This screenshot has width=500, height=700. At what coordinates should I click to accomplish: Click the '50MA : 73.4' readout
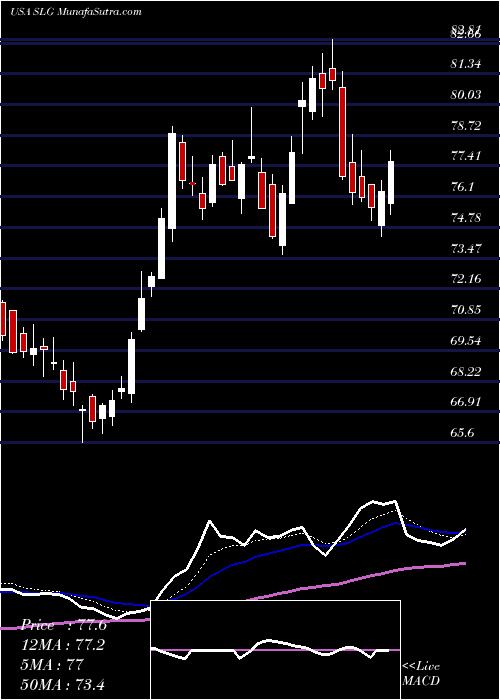click(x=62, y=684)
